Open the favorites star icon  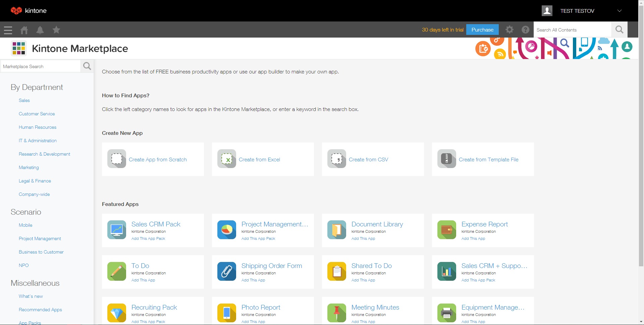(56, 30)
